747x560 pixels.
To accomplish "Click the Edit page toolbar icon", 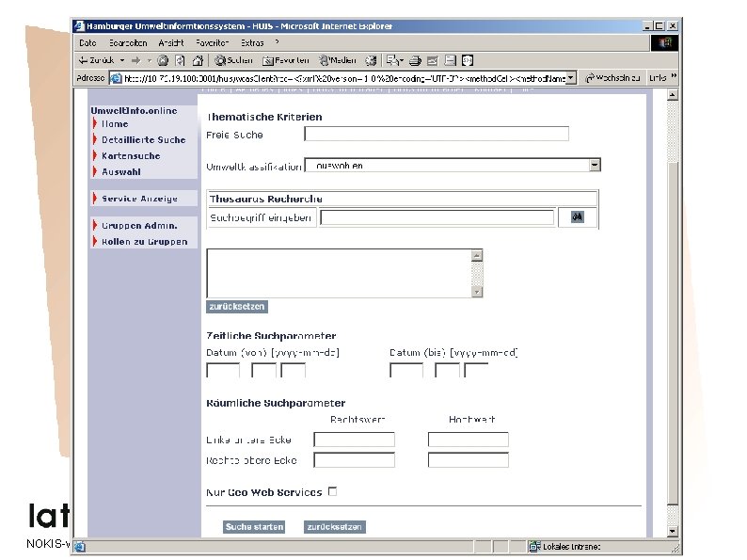I will (x=433, y=60).
